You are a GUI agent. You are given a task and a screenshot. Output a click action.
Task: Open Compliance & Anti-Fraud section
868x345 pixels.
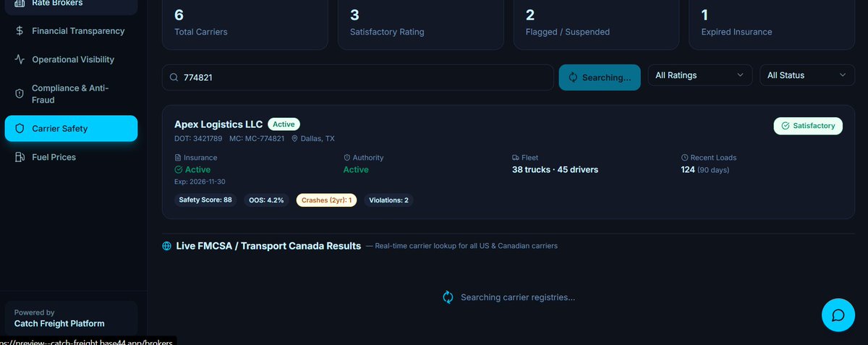(71, 94)
